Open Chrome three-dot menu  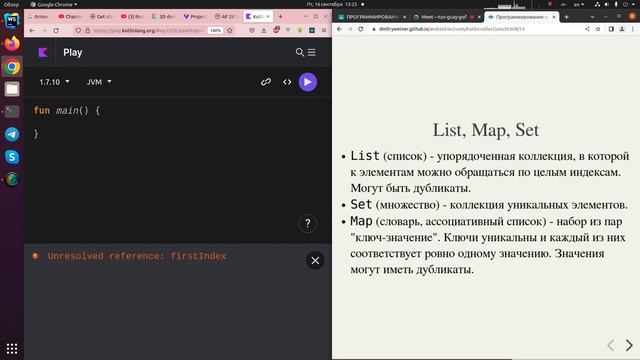point(633,29)
